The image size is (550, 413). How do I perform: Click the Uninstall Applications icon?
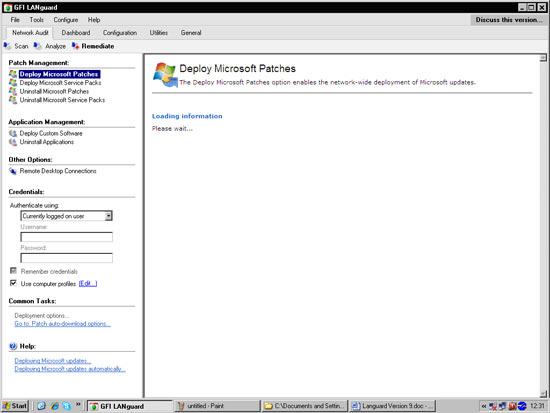click(x=13, y=142)
